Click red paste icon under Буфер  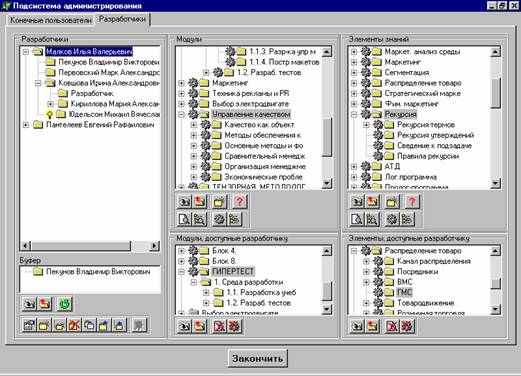click(45, 304)
